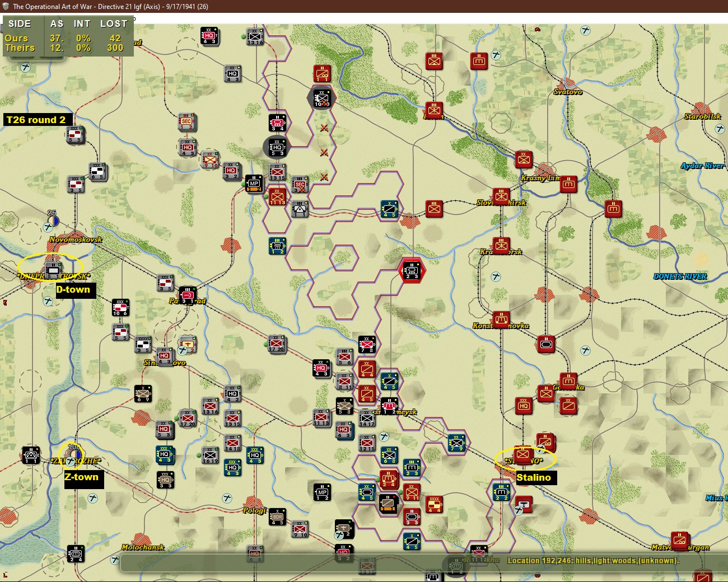Select the red Soviet 9-11 division
Image resolution: width=728 pixels, height=582 pixels.
(412, 492)
